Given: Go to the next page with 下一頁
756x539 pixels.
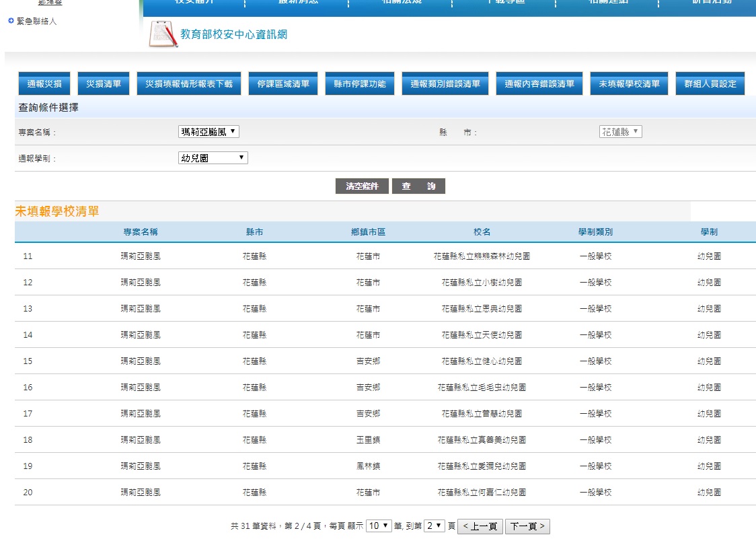Looking at the screenshot, I should 527,526.
